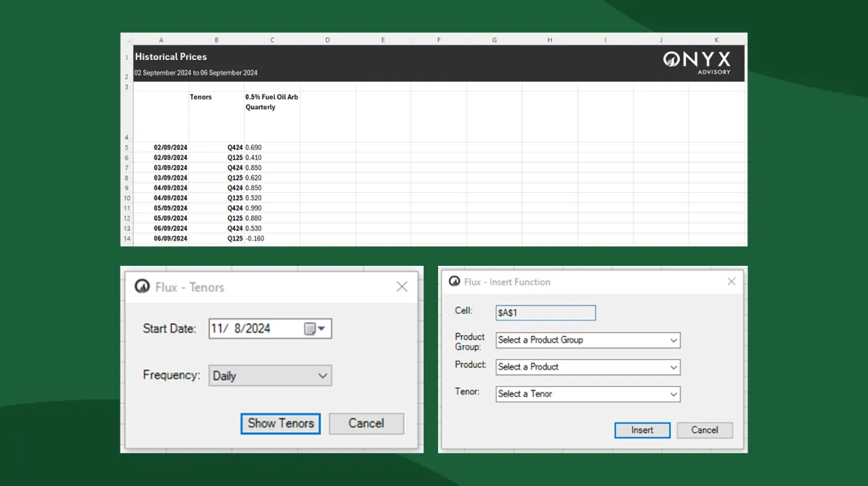868x486 pixels.
Task: Click the Show Tenors button
Action: pos(280,423)
